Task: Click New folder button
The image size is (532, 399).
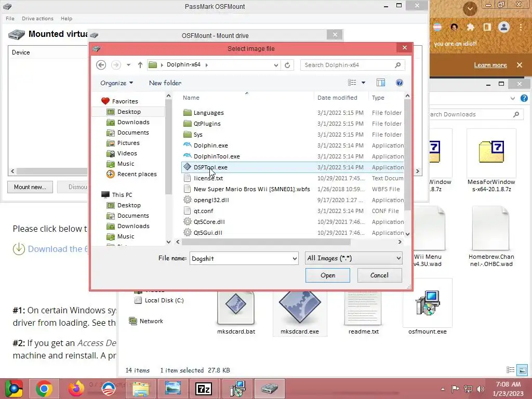Action: coord(165,83)
